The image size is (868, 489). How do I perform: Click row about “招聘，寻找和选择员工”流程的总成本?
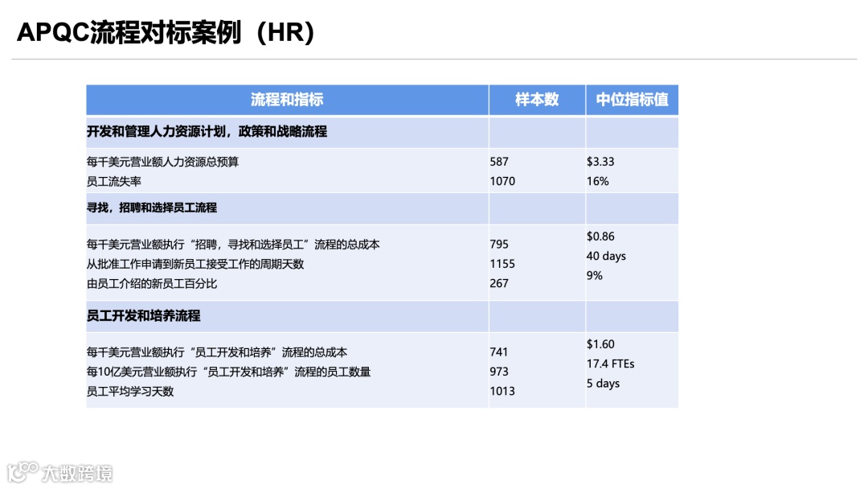[233, 244]
